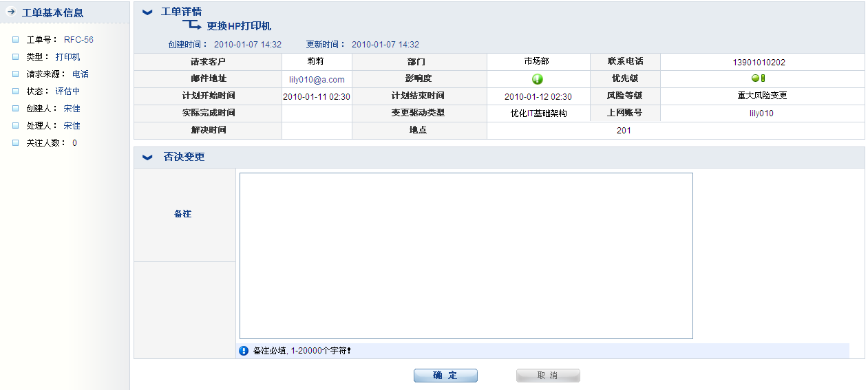The width and height of the screenshot is (868, 390).
Task: Open the lily010 account link
Action: click(x=761, y=113)
